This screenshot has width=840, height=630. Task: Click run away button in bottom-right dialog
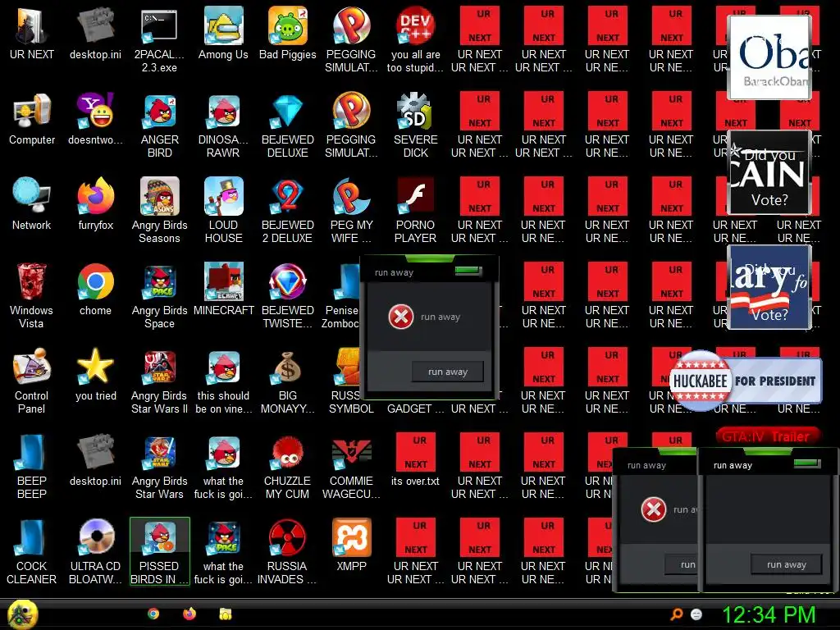point(787,564)
